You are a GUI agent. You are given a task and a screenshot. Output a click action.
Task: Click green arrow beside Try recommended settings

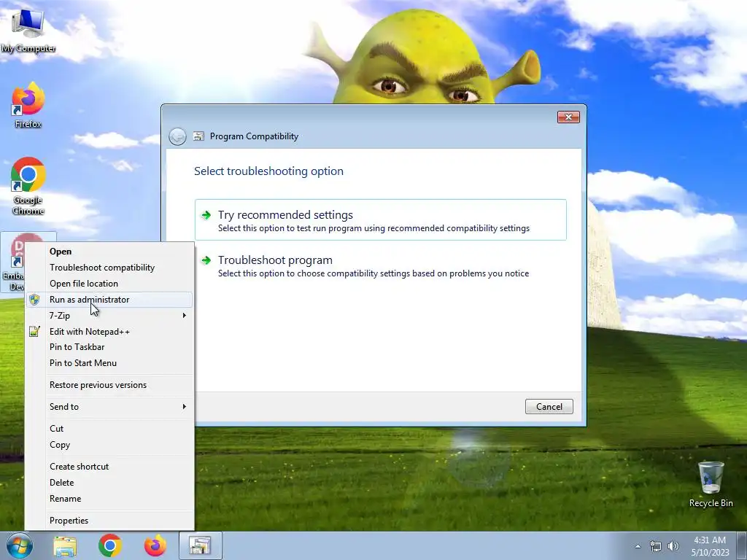tap(206, 215)
